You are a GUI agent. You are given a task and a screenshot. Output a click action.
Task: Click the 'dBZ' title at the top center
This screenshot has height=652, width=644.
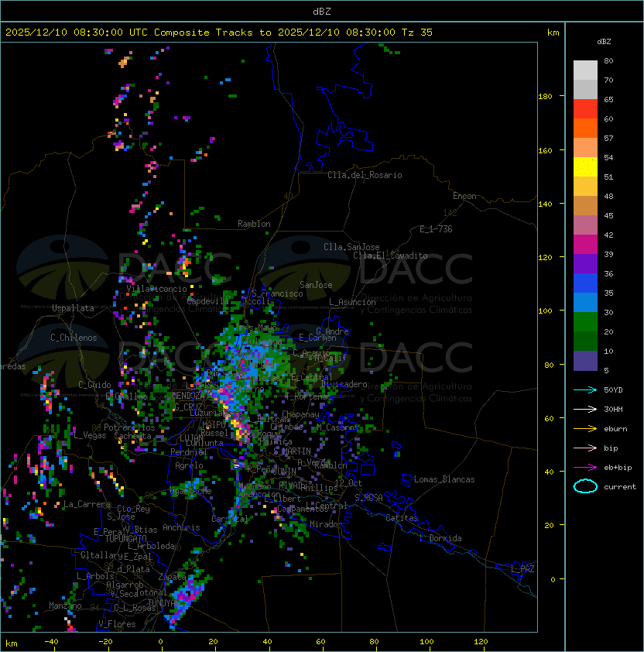tap(322, 12)
